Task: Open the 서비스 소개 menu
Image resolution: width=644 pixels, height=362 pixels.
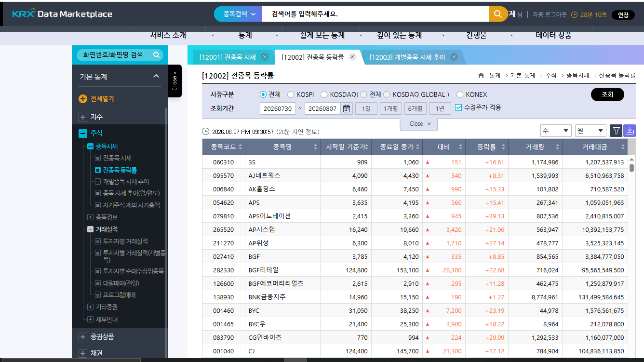Action: click(168, 35)
